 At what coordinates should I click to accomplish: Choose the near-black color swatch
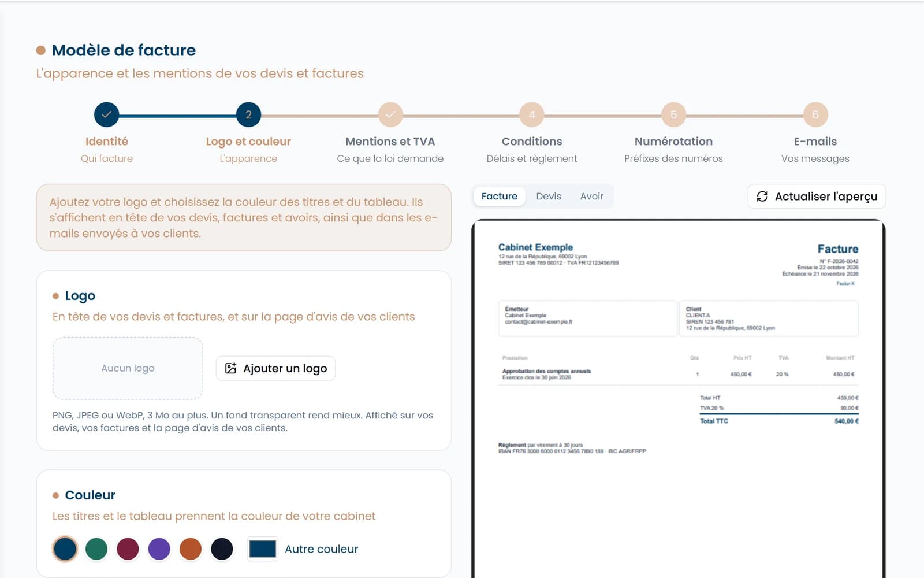[222, 549]
